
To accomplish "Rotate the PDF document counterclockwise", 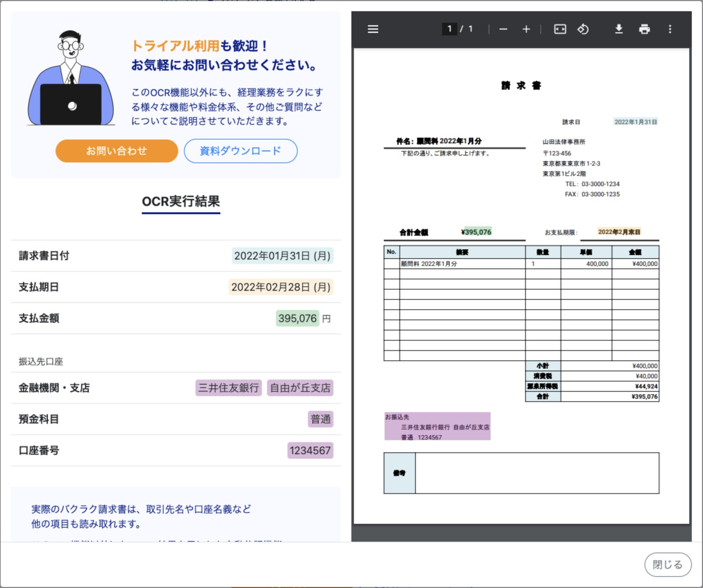I will pos(583,29).
